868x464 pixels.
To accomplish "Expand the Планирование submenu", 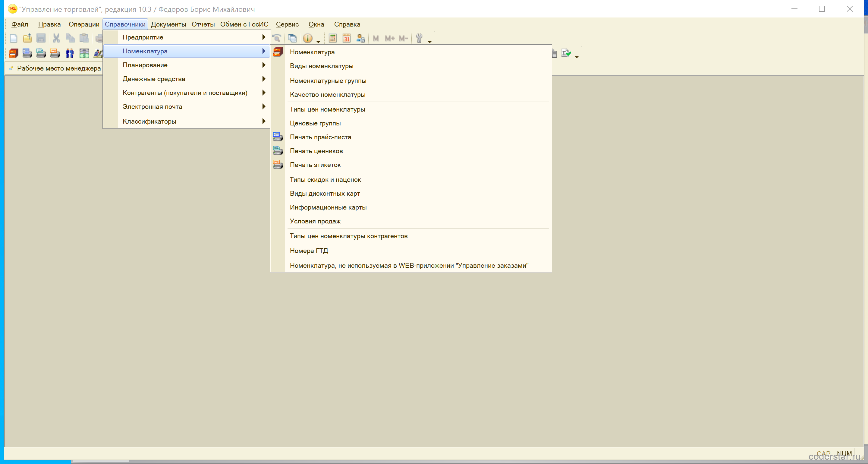I will coord(186,65).
